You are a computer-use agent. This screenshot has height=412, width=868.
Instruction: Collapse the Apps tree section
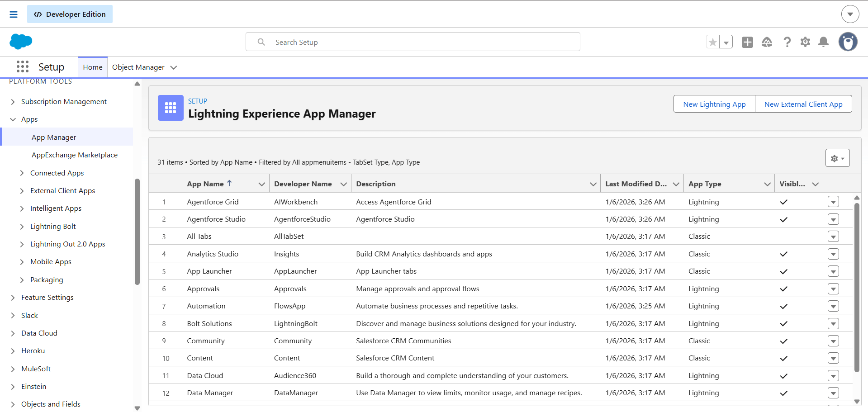click(x=13, y=119)
